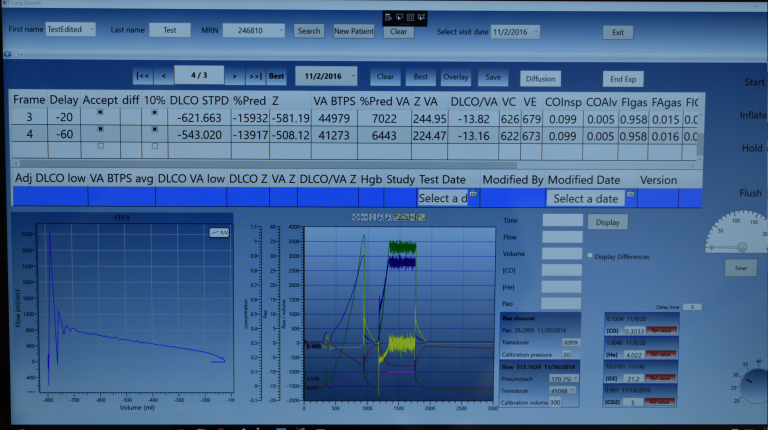Click the Diffusion button
Screen dimensions: 768x430
click(x=539, y=78)
